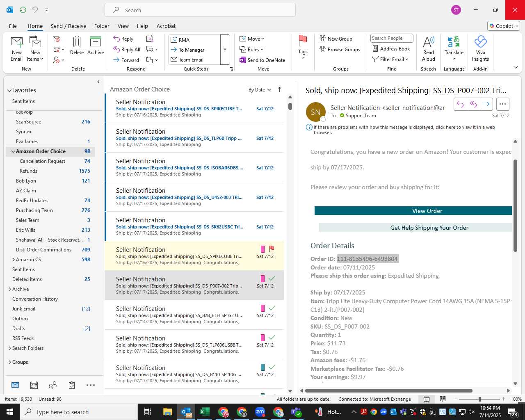
Task: Open the Folder tab
Action: 102,26
